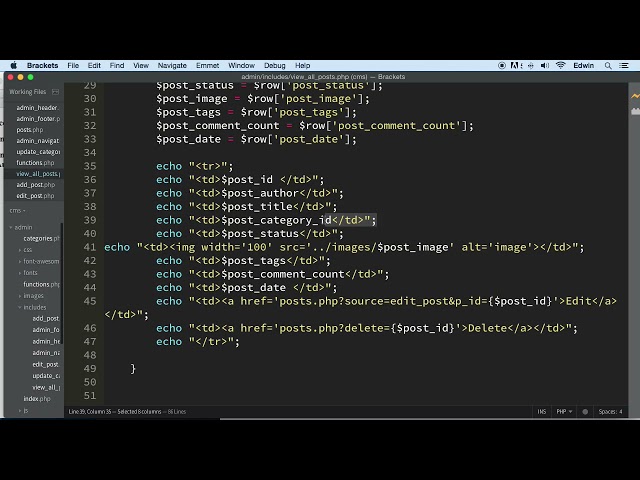Toggle INS insert/overwrite mode
The image size is (640, 480).
(x=541, y=411)
